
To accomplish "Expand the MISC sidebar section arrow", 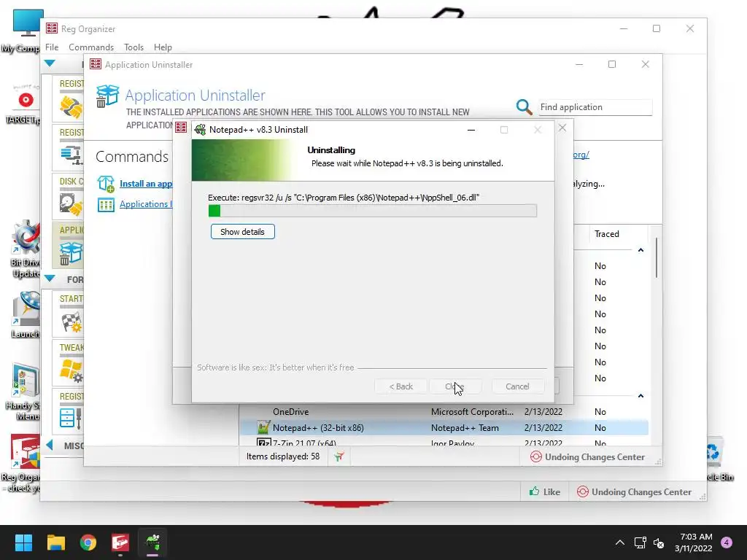I will 50,446.
